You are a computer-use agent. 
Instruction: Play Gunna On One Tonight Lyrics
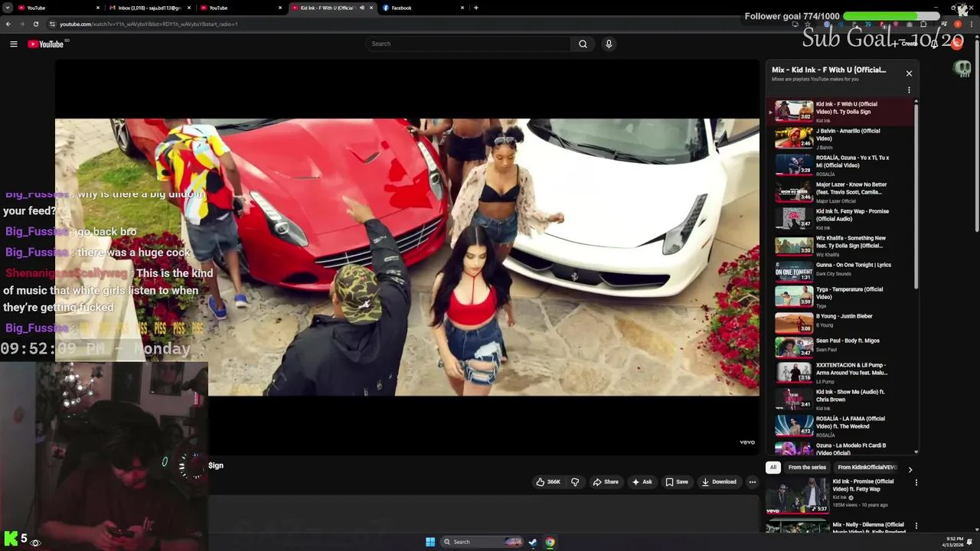pyautogui.click(x=841, y=271)
